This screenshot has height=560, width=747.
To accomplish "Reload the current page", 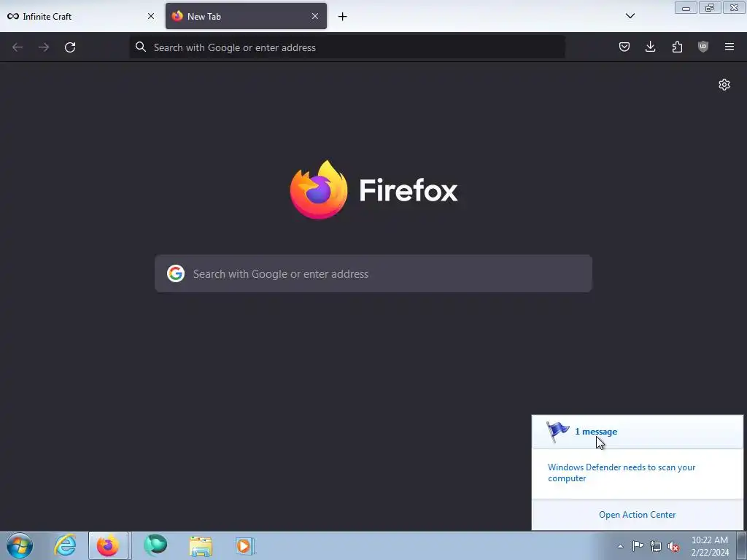I will click(70, 47).
